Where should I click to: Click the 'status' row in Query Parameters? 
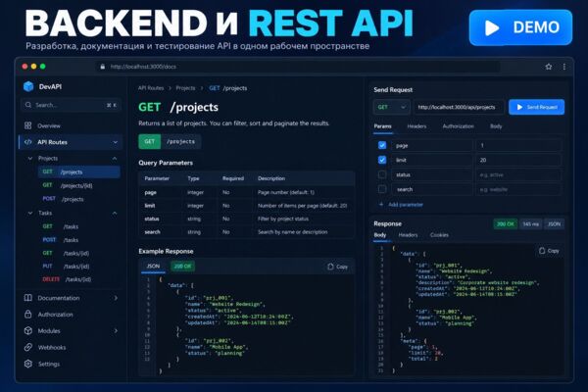(x=246, y=219)
